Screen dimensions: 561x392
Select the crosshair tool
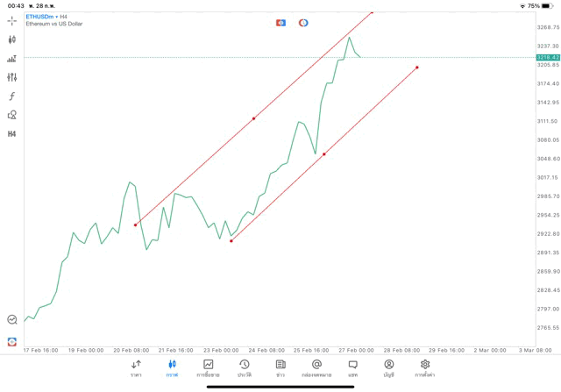pyautogui.click(x=11, y=20)
